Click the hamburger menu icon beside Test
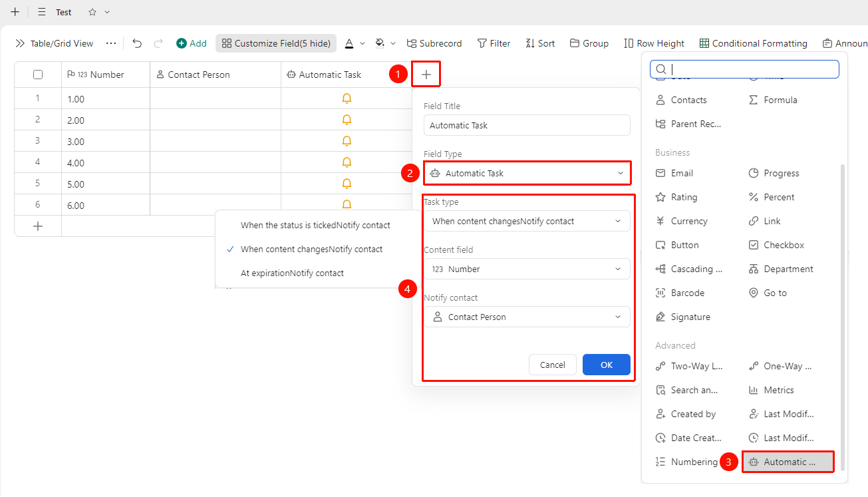This screenshot has width=868, height=497. (x=42, y=12)
